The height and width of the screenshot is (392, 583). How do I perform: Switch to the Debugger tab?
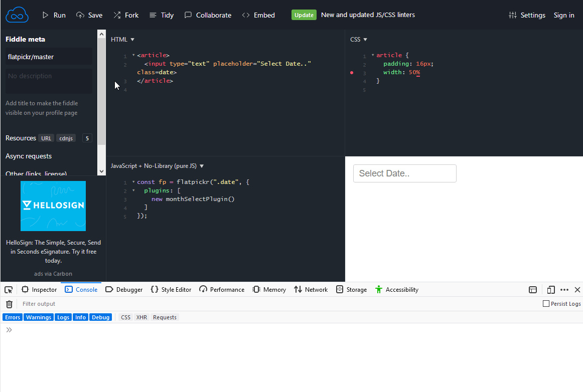point(124,289)
